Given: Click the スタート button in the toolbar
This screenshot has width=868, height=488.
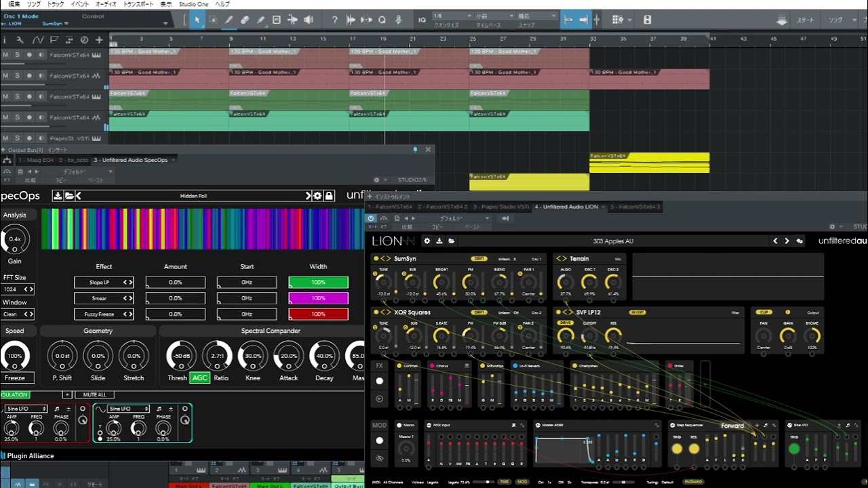Looking at the screenshot, I should [806, 20].
